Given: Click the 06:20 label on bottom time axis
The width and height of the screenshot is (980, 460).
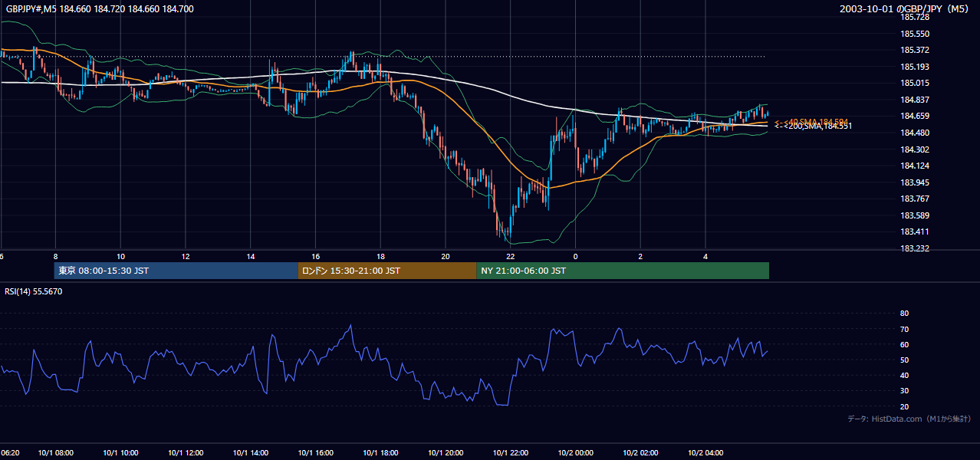Looking at the screenshot, I should point(10,453).
